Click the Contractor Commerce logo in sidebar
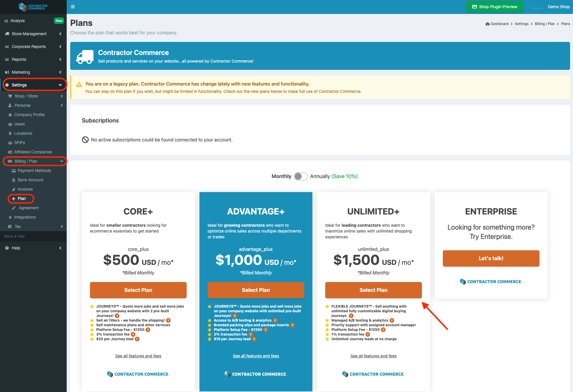The height and width of the screenshot is (392, 573). (33, 7)
